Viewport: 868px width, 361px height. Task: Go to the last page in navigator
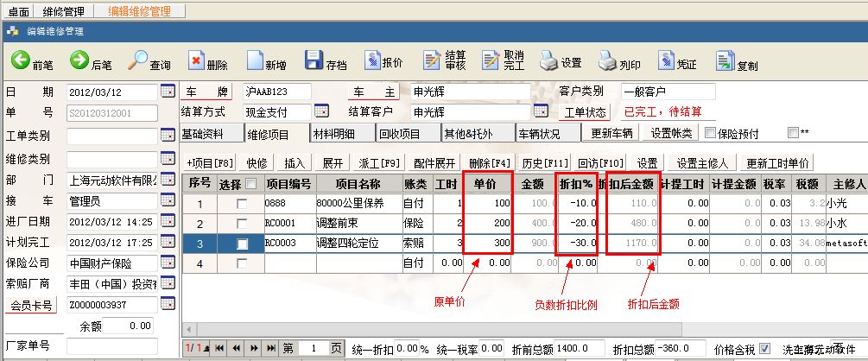click(269, 348)
